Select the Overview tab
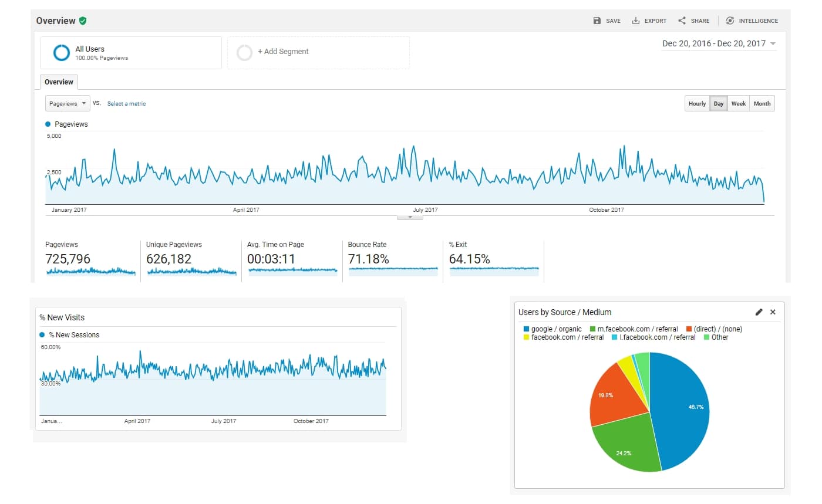822x504 pixels. [59, 82]
